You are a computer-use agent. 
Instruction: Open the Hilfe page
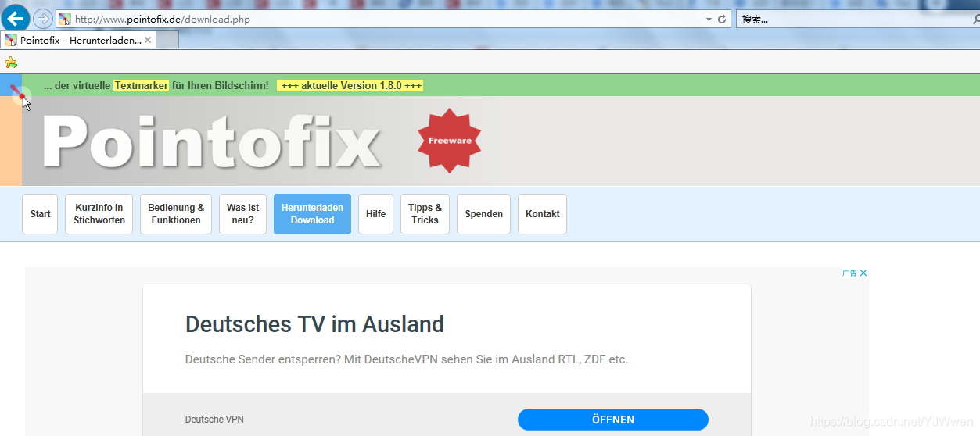[375, 214]
